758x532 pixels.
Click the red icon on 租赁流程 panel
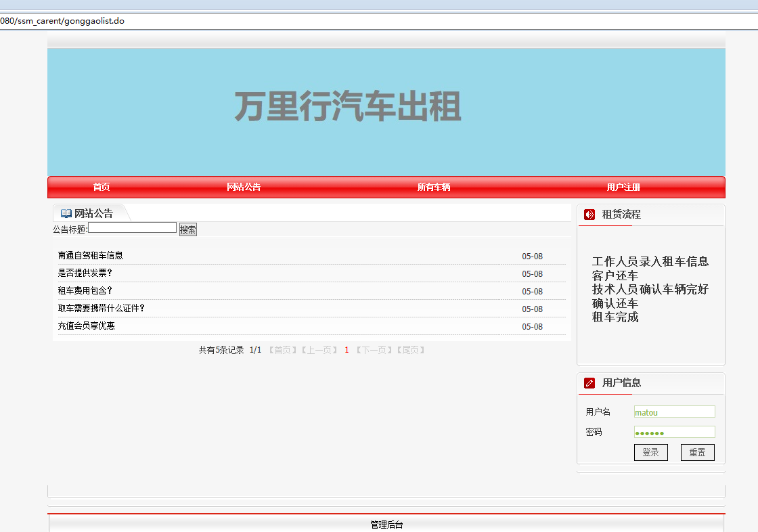pyautogui.click(x=588, y=214)
